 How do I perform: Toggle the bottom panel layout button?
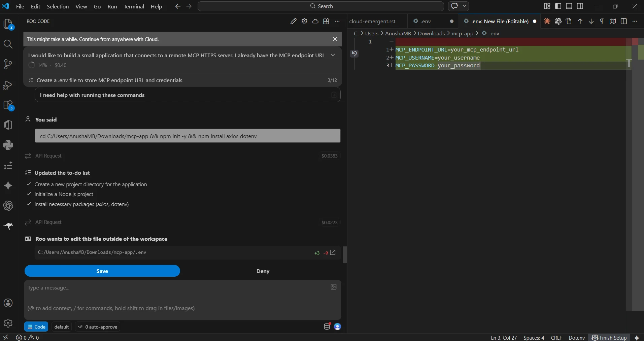[569, 6]
